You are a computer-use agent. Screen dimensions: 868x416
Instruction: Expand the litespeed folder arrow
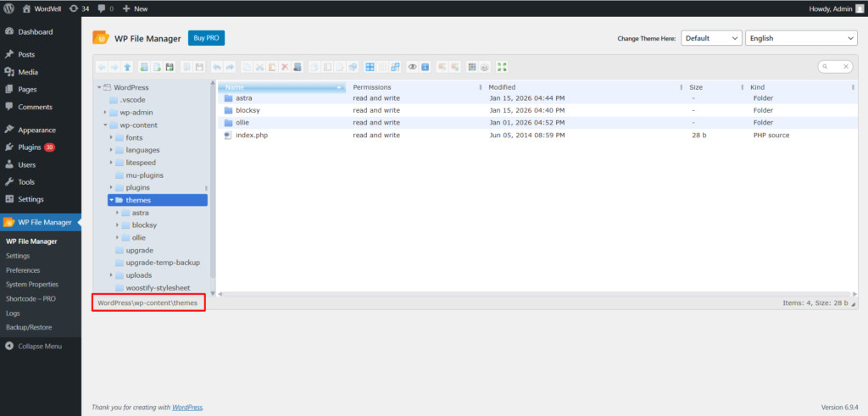click(x=111, y=163)
